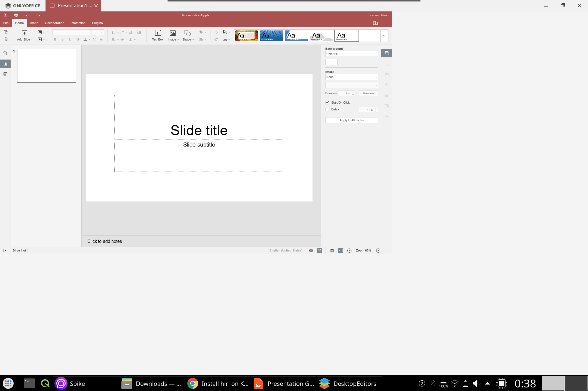Insert a Text Box
The height and width of the screenshot is (391, 588).
pyautogui.click(x=158, y=36)
